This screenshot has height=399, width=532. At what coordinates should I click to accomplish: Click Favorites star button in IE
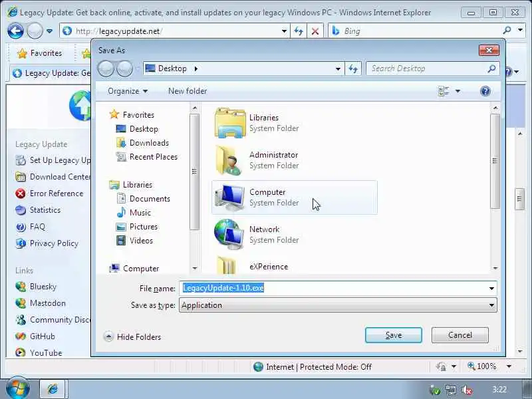40,53
